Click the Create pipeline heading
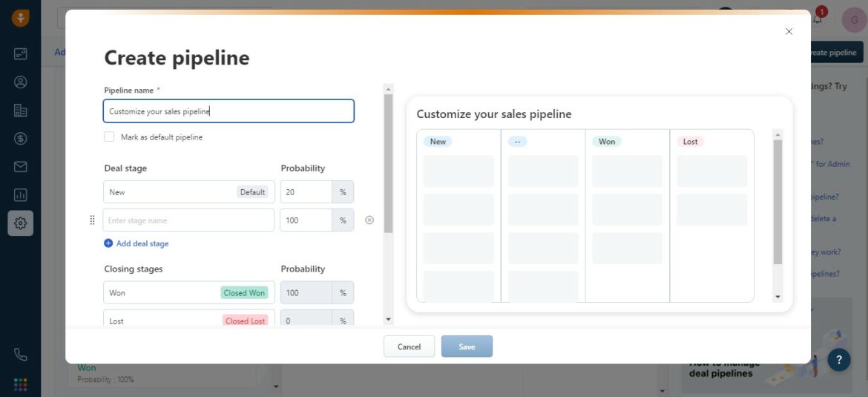868x397 pixels. (x=177, y=58)
